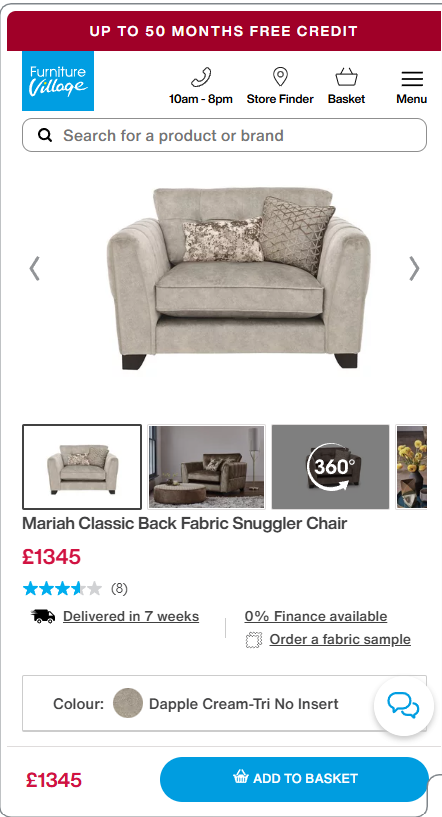The image size is (442, 817).
Task: Open the Colour selector Dapple Cream-Tri
Action: pyautogui.click(x=224, y=703)
